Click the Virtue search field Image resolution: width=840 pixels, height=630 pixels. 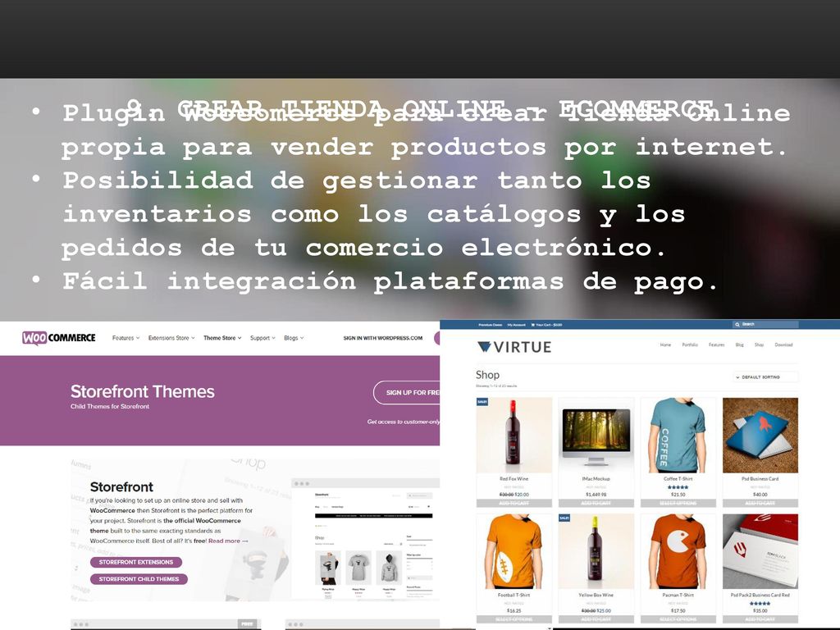coord(765,325)
